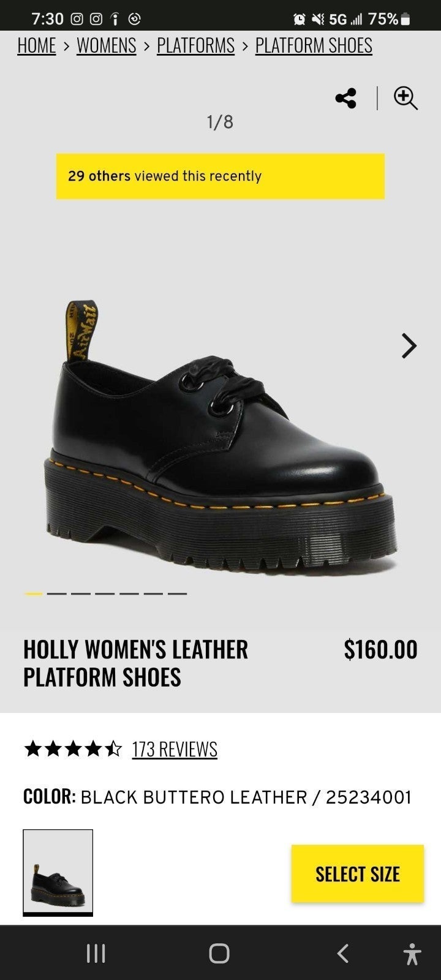Open the HOME breadcrumb link
Viewport: 441px width, 980px height.
point(37,45)
